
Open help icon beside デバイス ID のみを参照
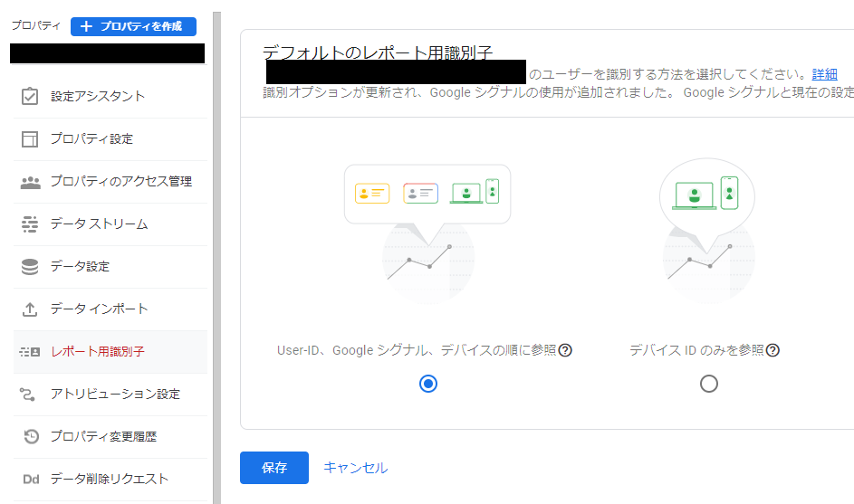[772, 350]
